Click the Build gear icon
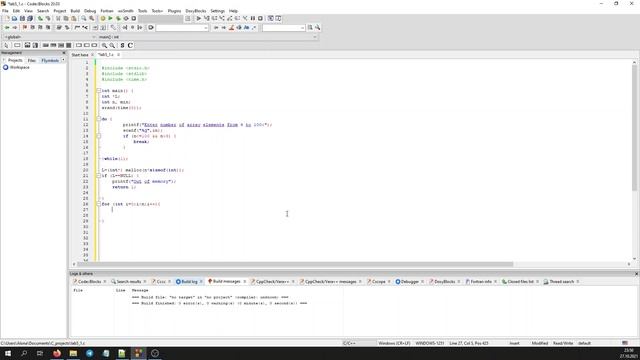Screen dimensions: 640x360 point(103,18)
